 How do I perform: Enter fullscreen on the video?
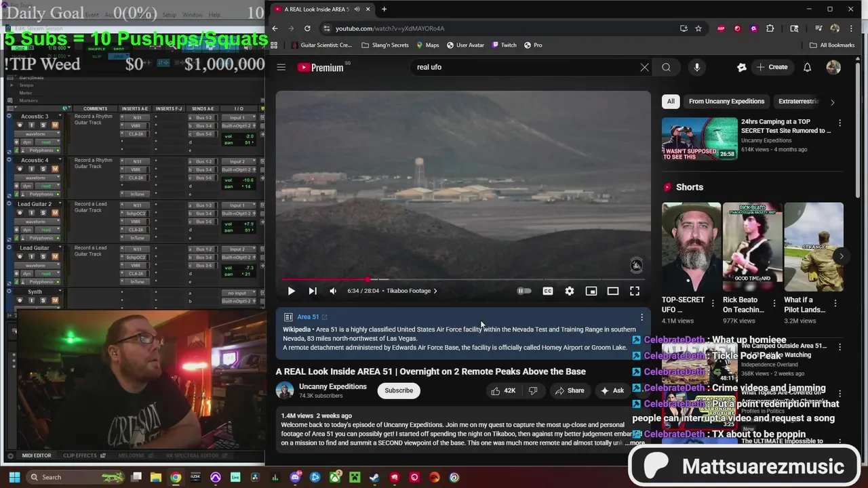(x=635, y=291)
